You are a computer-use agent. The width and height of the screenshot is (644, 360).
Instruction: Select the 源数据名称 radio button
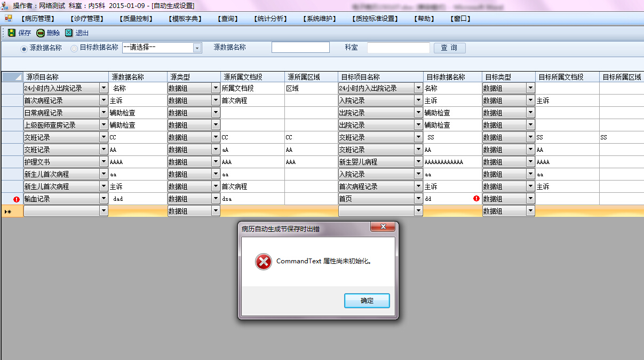24,49
